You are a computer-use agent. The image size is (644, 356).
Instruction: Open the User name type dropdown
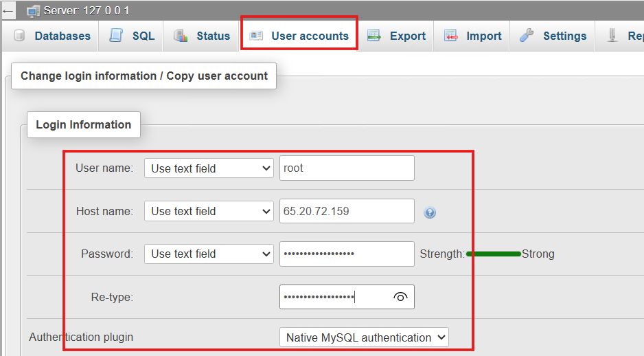click(x=209, y=168)
